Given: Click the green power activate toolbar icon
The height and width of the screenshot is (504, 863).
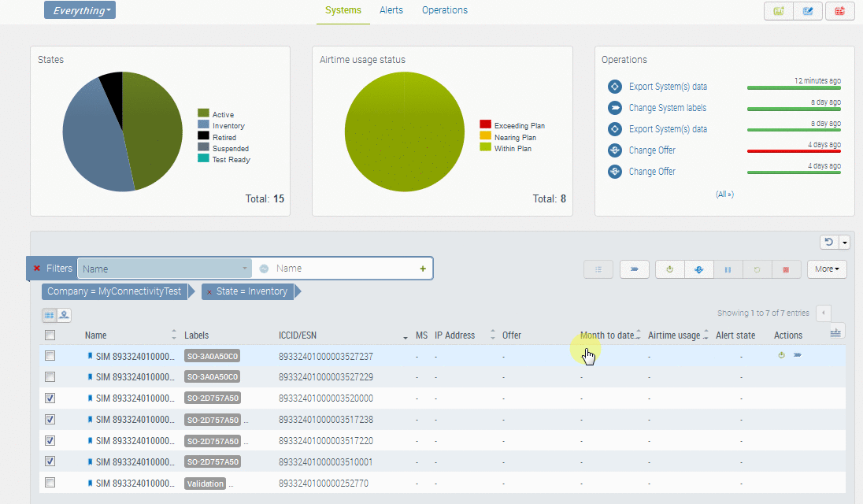Looking at the screenshot, I should pos(669,269).
